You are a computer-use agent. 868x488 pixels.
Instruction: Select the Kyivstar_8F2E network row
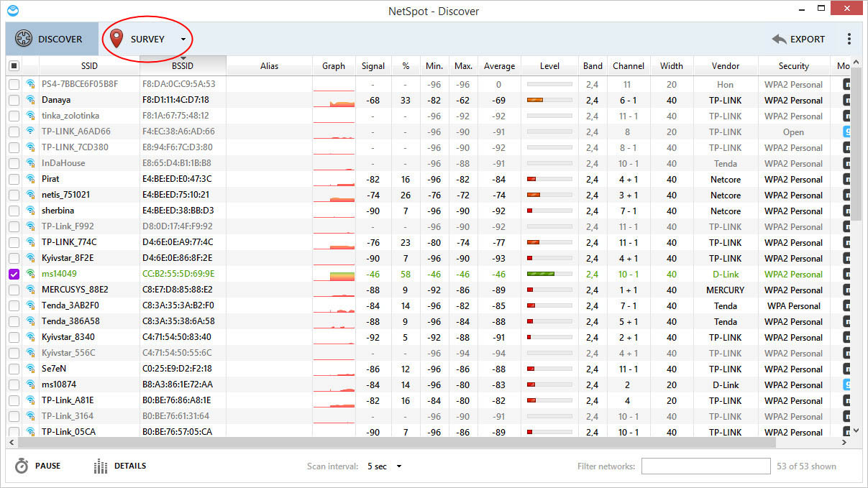tap(428, 258)
